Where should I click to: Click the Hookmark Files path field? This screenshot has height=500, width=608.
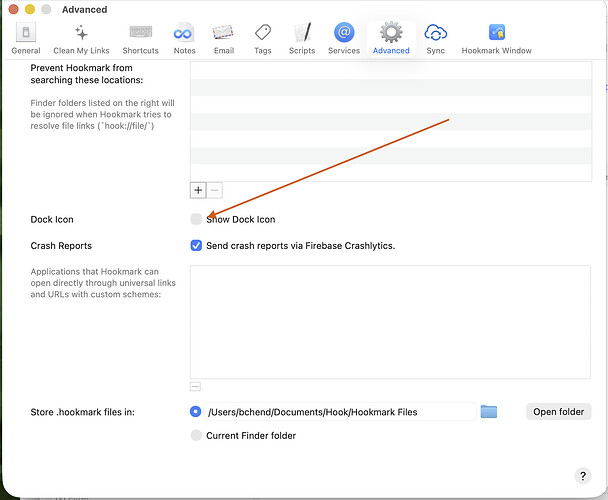coord(338,411)
